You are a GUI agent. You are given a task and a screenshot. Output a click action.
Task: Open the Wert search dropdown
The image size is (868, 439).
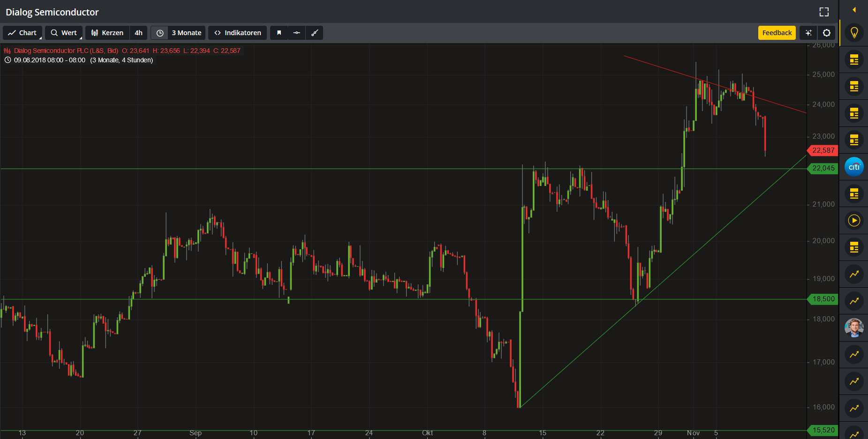click(x=64, y=33)
